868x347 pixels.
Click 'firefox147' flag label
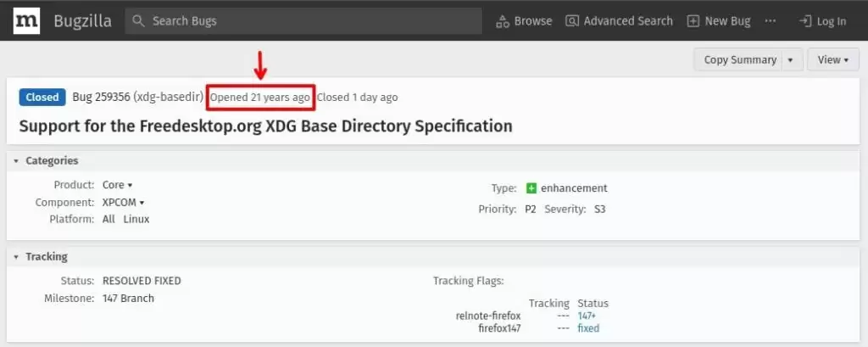(499, 328)
